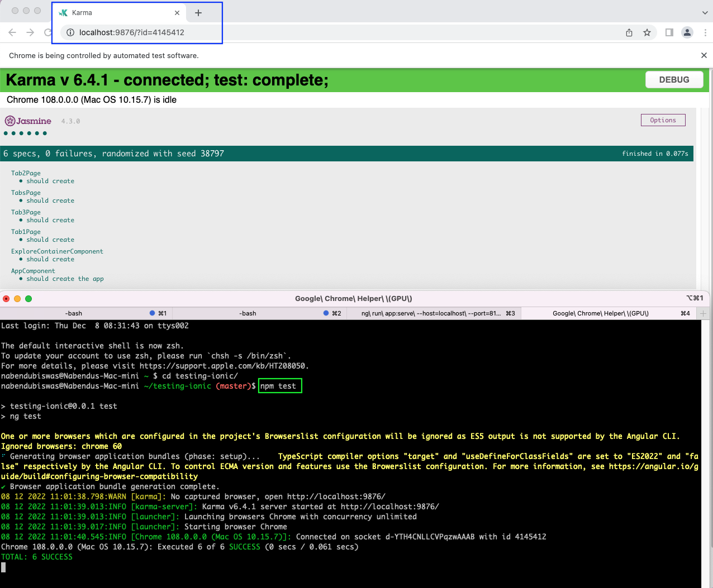The width and height of the screenshot is (713, 588).
Task: Expand the tab search chevron
Action: (705, 13)
